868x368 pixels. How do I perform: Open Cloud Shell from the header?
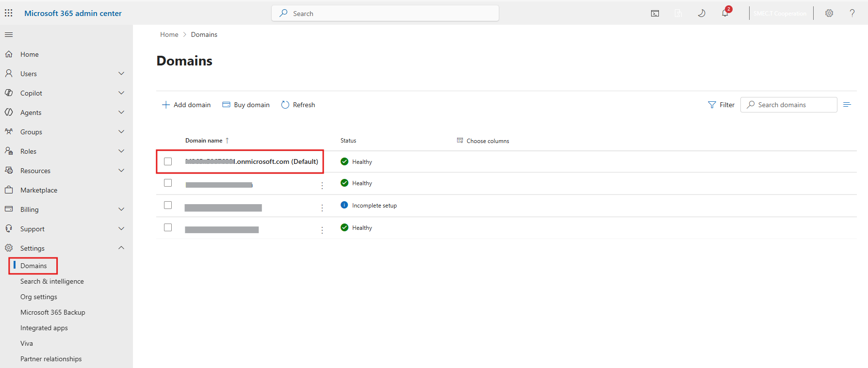point(655,14)
